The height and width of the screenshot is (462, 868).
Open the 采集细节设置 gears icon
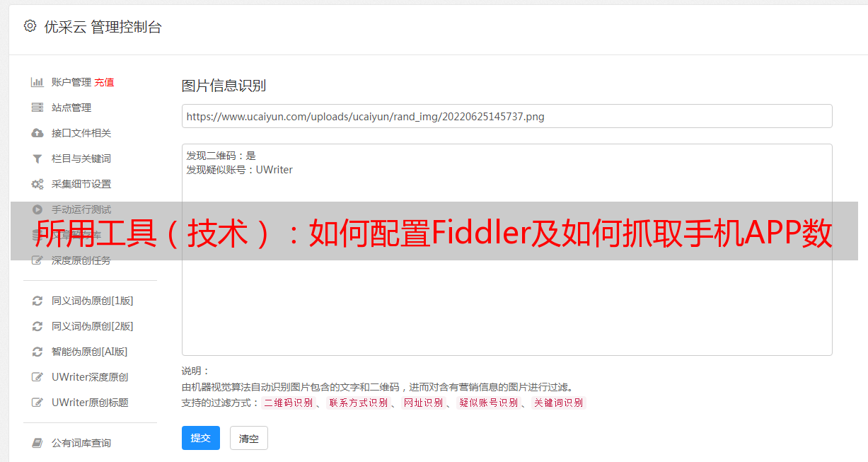[x=37, y=184]
